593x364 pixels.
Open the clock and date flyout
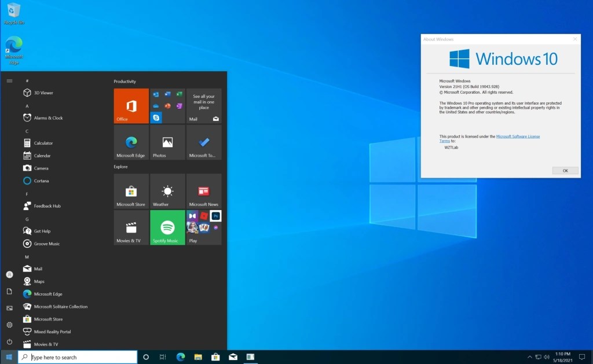pyautogui.click(x=563, y=357)
